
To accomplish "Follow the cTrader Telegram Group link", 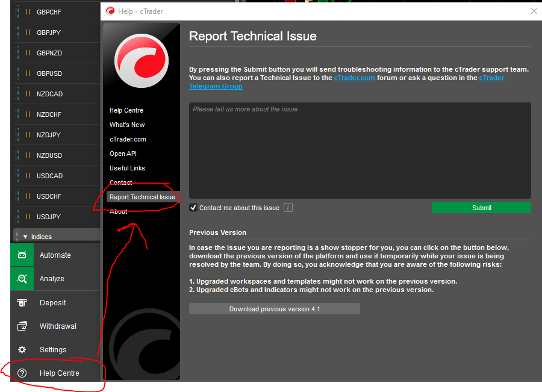I will tap(346, 82).
